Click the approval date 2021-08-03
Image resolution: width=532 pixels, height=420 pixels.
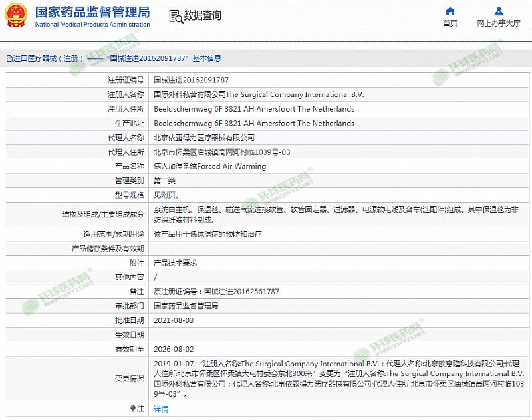(x=174, y=320)
